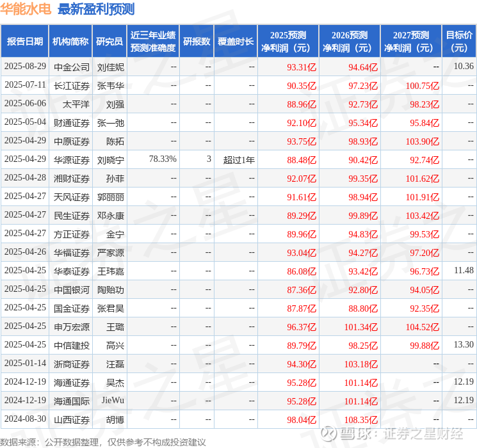Select the 报告日期 column header
Image resolution: width=477 pixels, height=448 pixels.
tap(24, 42)
